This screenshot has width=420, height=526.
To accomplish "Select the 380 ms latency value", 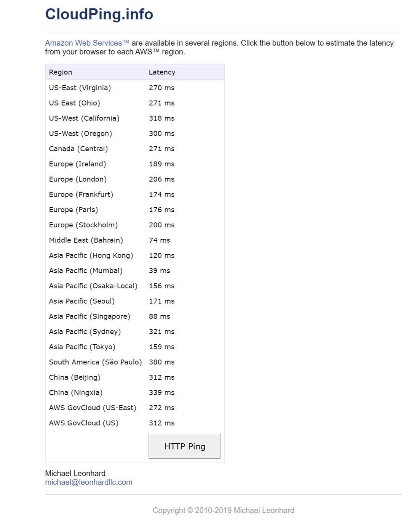I will pyautogui.click(x=161, y=362).
